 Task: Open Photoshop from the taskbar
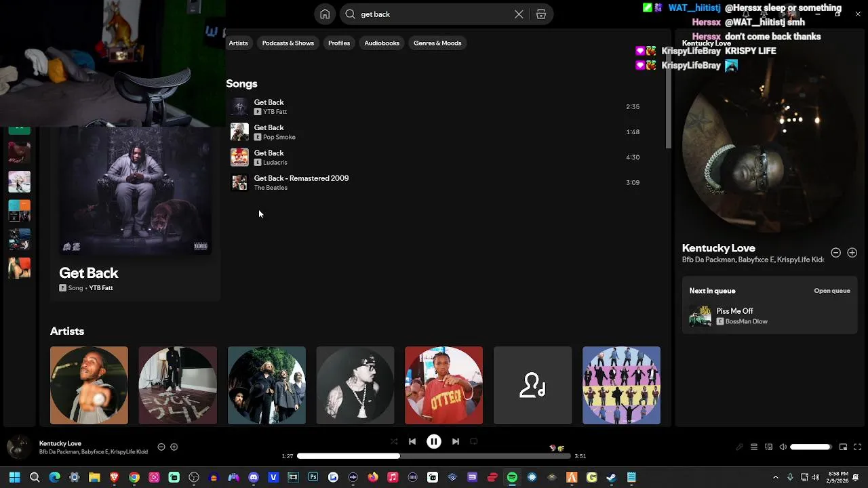(313, 477)
